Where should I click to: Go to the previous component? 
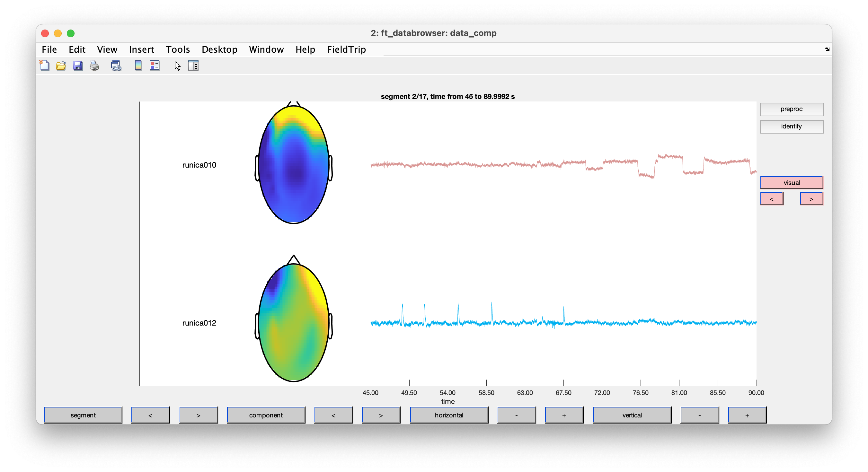point(333,415)
